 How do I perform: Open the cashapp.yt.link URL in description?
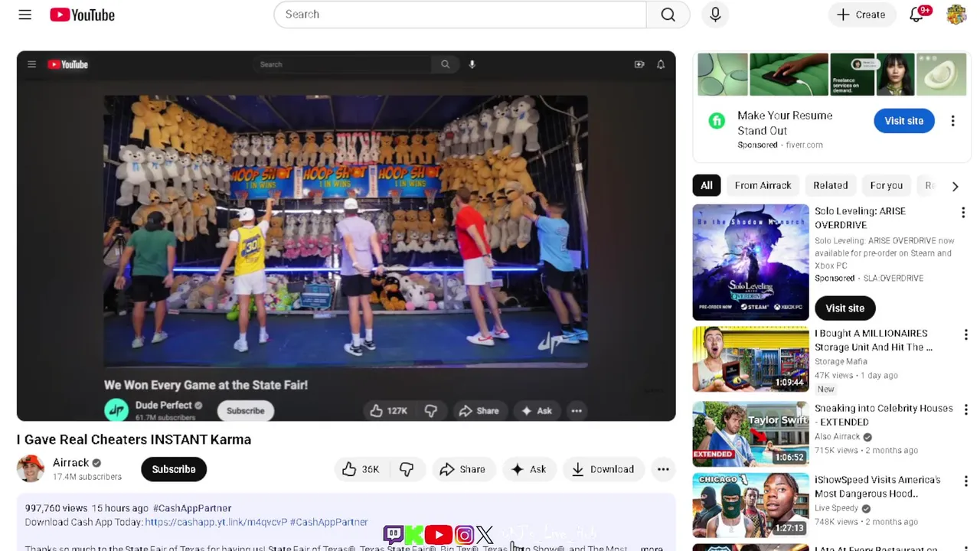[x=216, y=522]
